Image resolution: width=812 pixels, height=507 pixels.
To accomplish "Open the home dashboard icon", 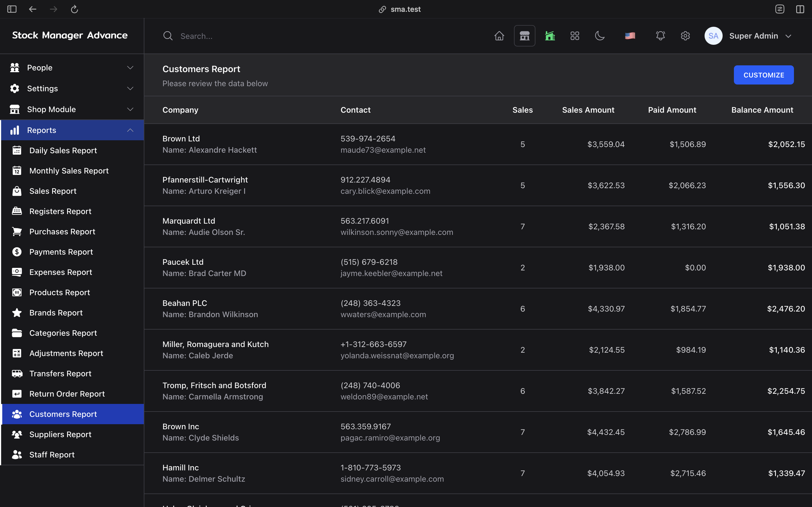I will click(x=499, y=36).
